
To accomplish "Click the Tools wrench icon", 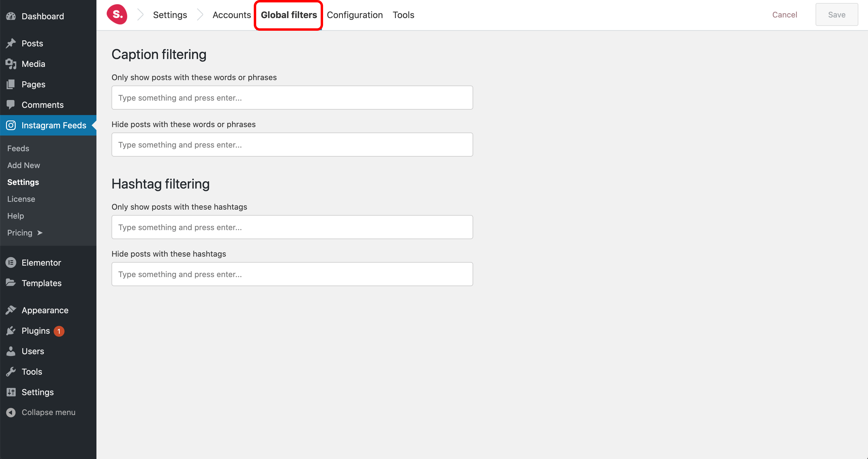I will pyautogui.click(x=11, y=371).
